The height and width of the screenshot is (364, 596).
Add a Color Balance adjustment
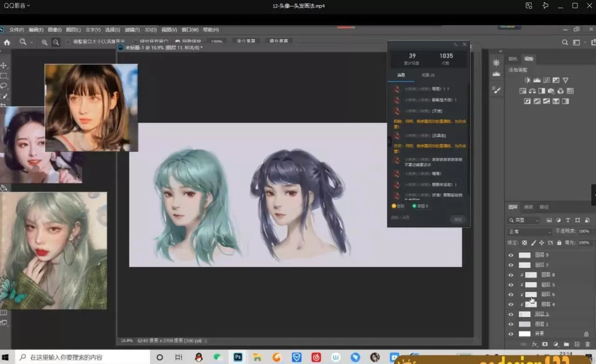click(532, 91)
